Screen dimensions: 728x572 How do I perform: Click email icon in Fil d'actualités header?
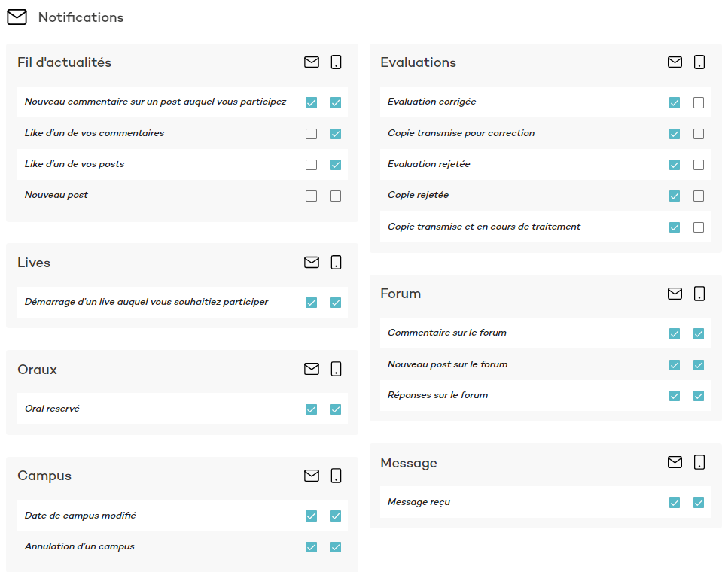(x=312, y=62)
